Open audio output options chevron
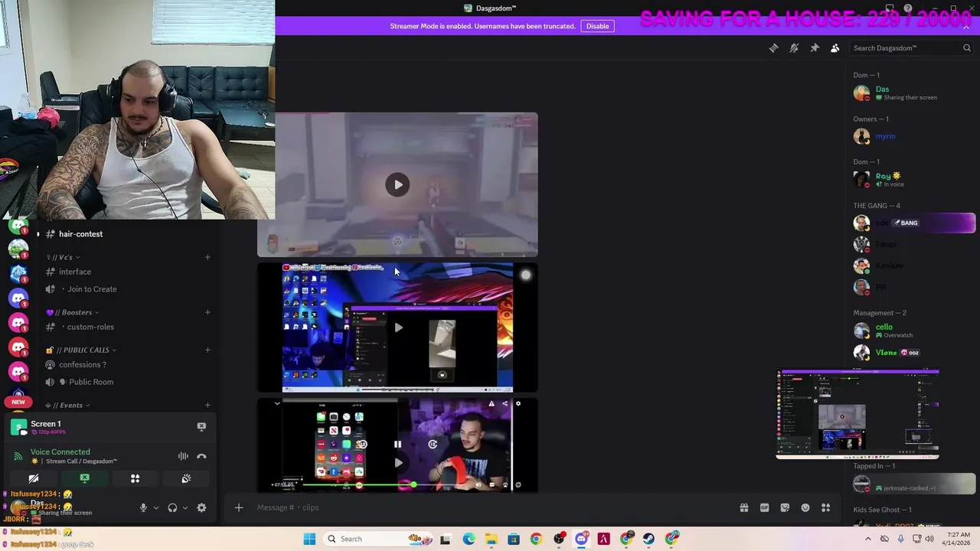The image size is (980, 551). pyautogui.click(x=185, y=507)
